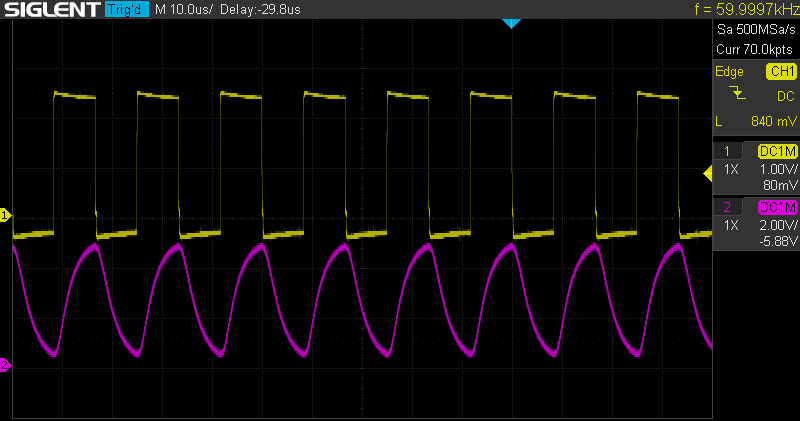Click the L trigger level label
The height and width of the screenshot is (421, 800).
click(719, 121)
